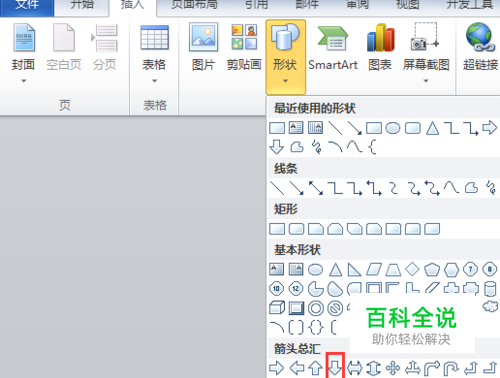Collapse the 形状 shapes dropdown button

coord(285,57)
